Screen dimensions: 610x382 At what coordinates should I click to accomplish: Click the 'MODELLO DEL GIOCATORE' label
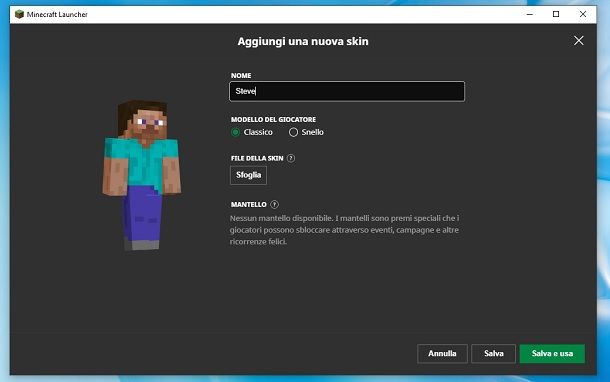click(x=273, y=119)
